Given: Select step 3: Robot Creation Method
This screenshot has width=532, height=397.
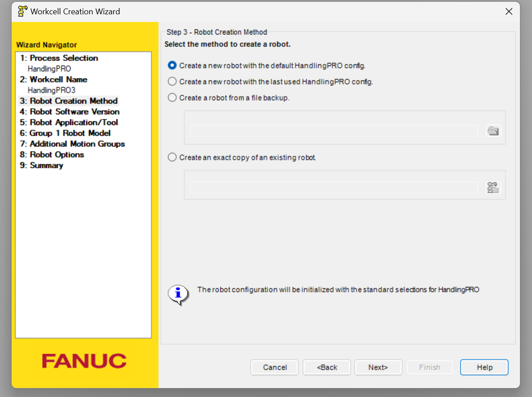Looking at the screenshot, I should pyautogui.click(x=68, y=101).
